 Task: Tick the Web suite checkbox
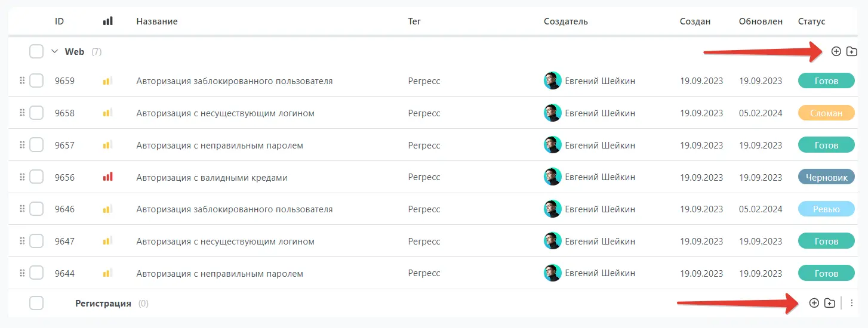[36, 52]
